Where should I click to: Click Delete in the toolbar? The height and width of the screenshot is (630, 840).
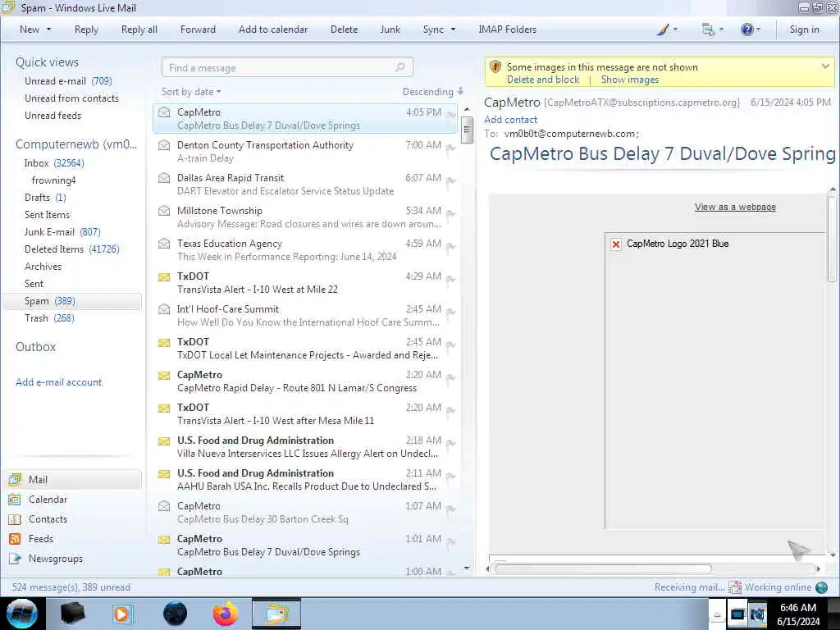coord(344,30)
